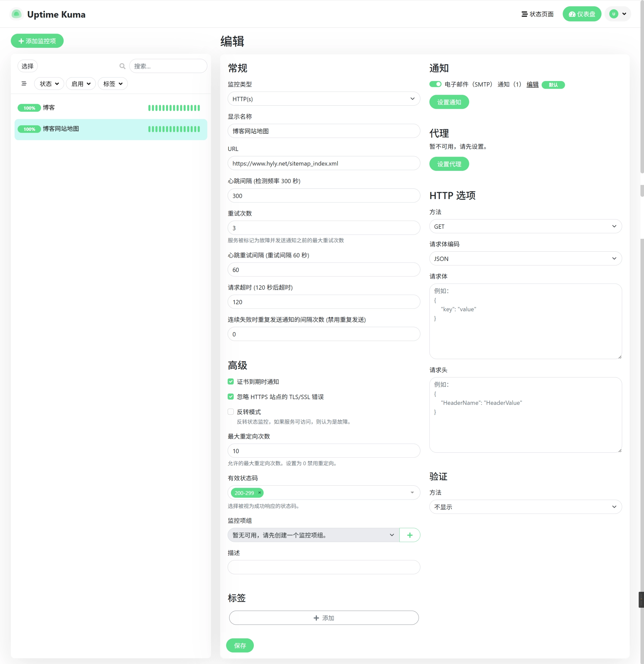Uncheck 证书到期时通知 checkbox
The height and width of the screenshot is (664, 644).
pos(231,381)
